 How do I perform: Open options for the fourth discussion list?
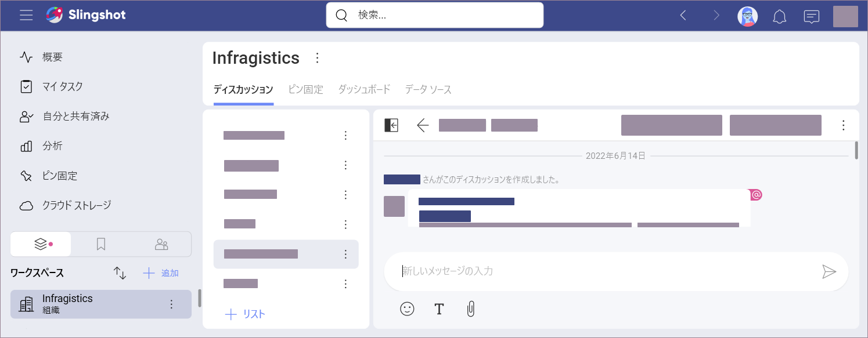click(345, 224)
